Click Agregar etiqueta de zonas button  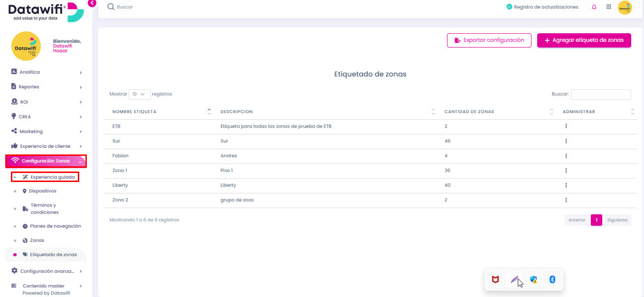[584, 40]
